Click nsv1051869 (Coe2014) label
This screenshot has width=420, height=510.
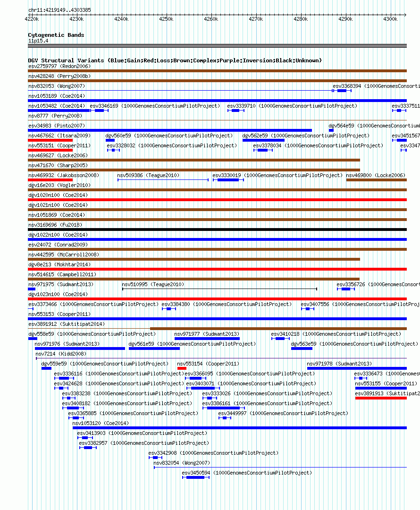pos(57,215)
